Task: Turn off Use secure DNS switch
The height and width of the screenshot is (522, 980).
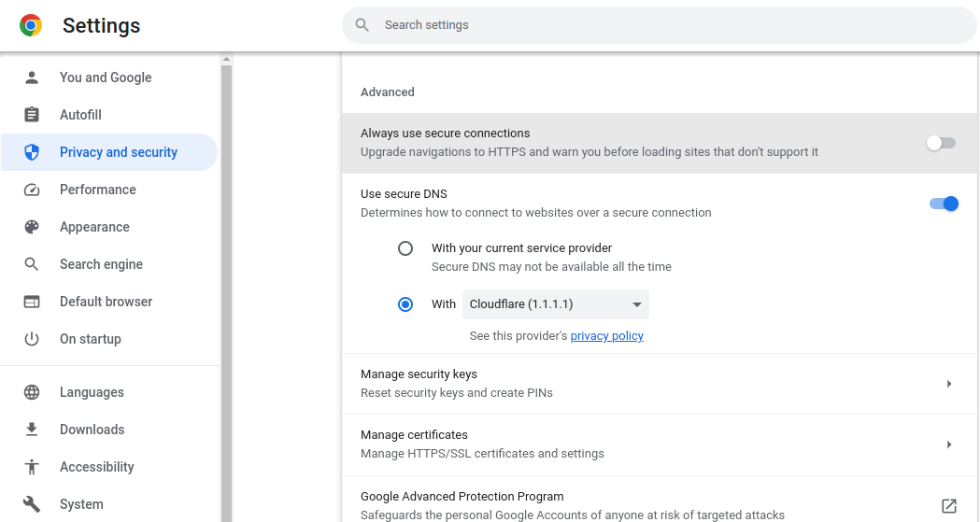Action: (944, 204)
